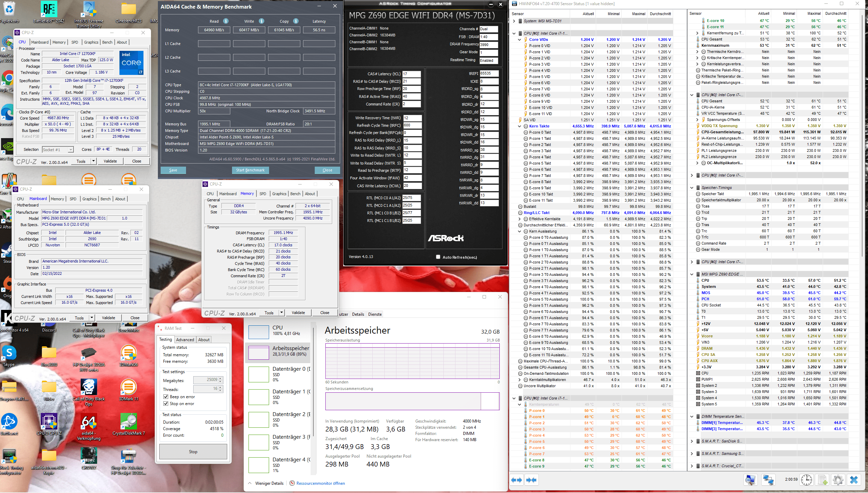The image size is (868, 493).
Task: Click the blue X icon in HWiNFO toolbar
Action: (854, 480)
